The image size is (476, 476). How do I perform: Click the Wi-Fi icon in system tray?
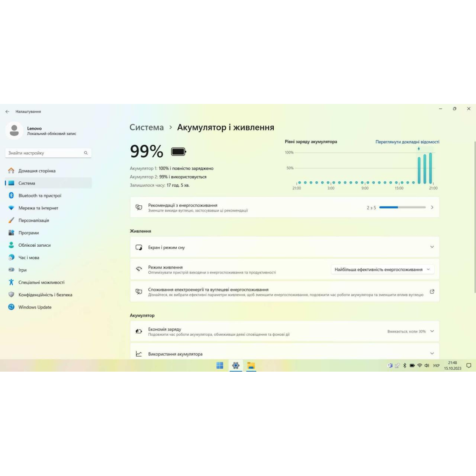coord(419,366)
